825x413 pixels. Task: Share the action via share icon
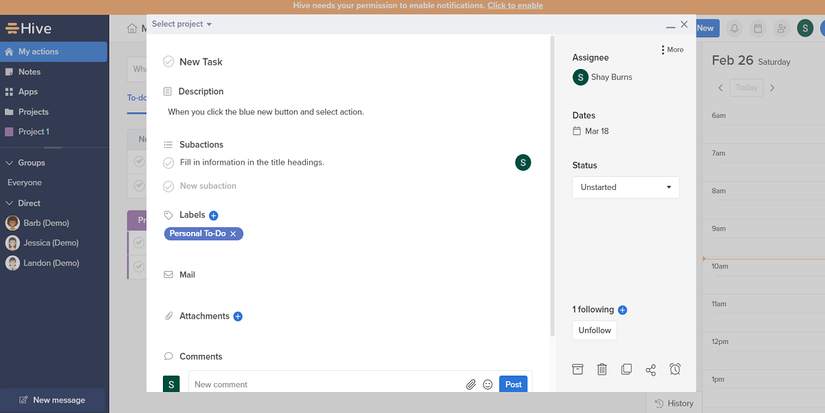coord(651,370)
